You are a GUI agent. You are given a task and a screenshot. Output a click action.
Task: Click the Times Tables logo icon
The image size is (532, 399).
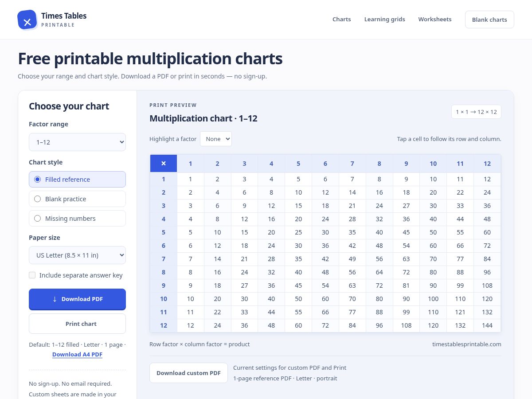click(x=27, y=20)
